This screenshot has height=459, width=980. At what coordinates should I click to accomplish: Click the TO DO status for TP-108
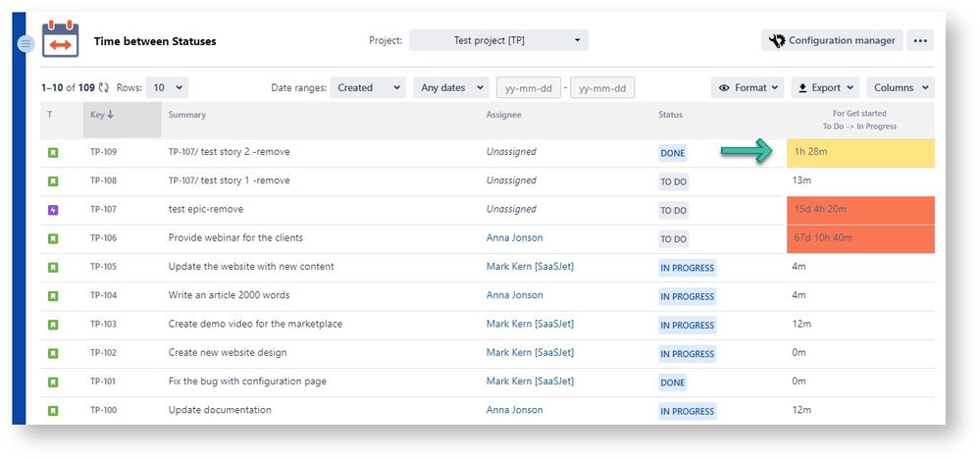673,181
